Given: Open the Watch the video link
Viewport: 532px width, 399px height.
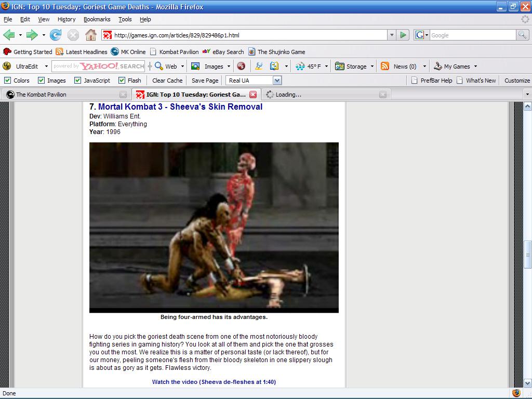Looking at the screenshot, I should 214,382.
